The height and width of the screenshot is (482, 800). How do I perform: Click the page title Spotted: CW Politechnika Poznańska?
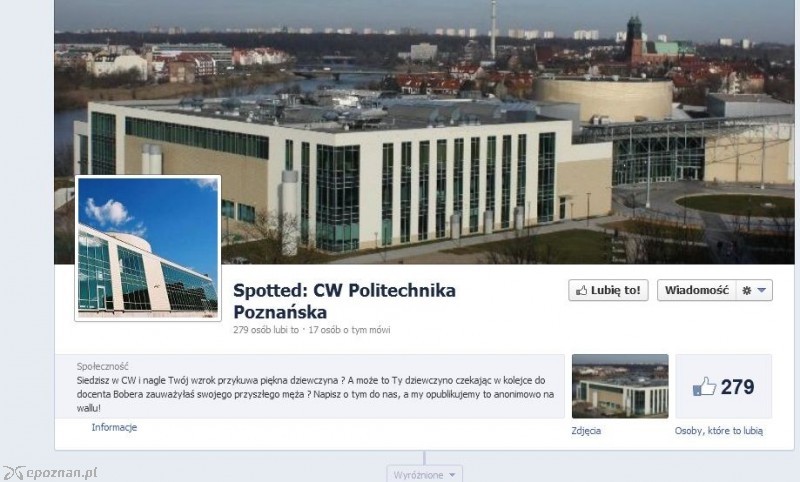click(x=344, y=301)
